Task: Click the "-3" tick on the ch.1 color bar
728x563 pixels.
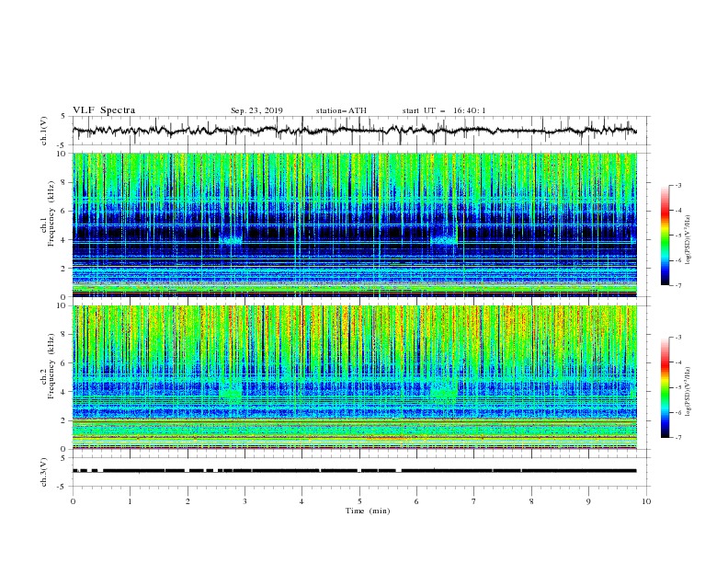Action: [677, 185]
